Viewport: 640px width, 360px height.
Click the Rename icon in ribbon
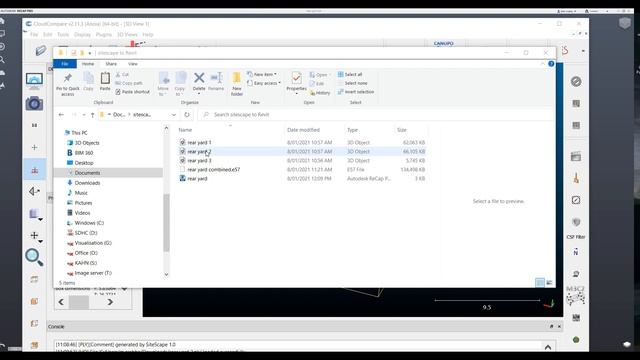tap(216, 82)
